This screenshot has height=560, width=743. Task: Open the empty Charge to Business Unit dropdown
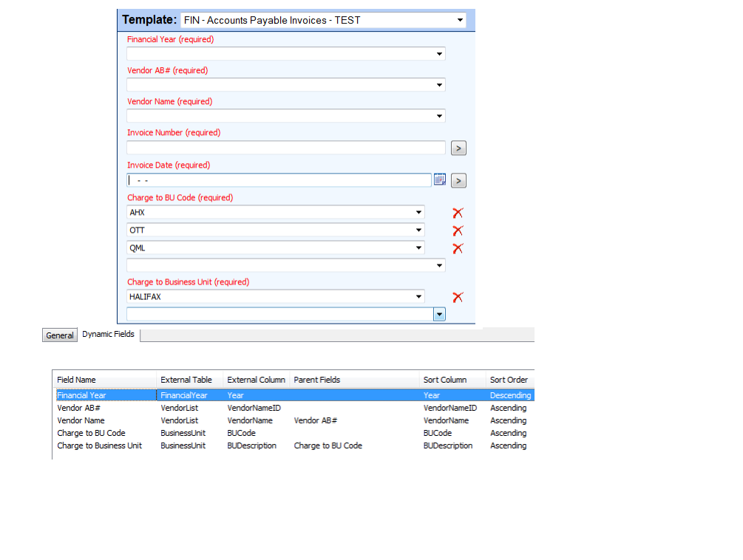click(439, 314)
